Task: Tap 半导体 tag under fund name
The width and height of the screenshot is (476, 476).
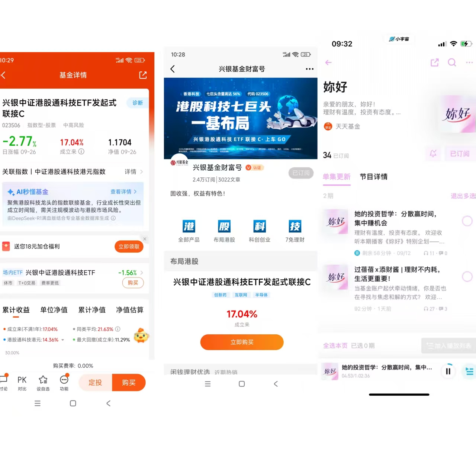Action: point(261,295)
